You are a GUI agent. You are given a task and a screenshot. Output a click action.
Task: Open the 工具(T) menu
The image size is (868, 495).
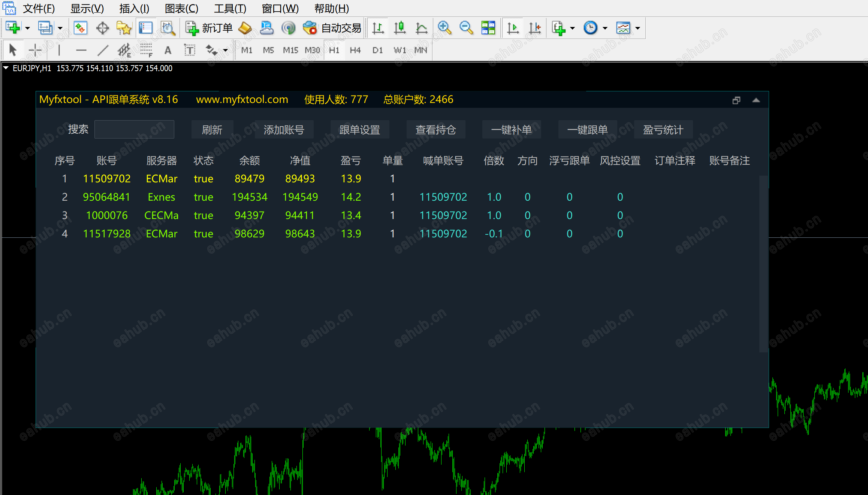pyautogui.click(x=230, y=8)
